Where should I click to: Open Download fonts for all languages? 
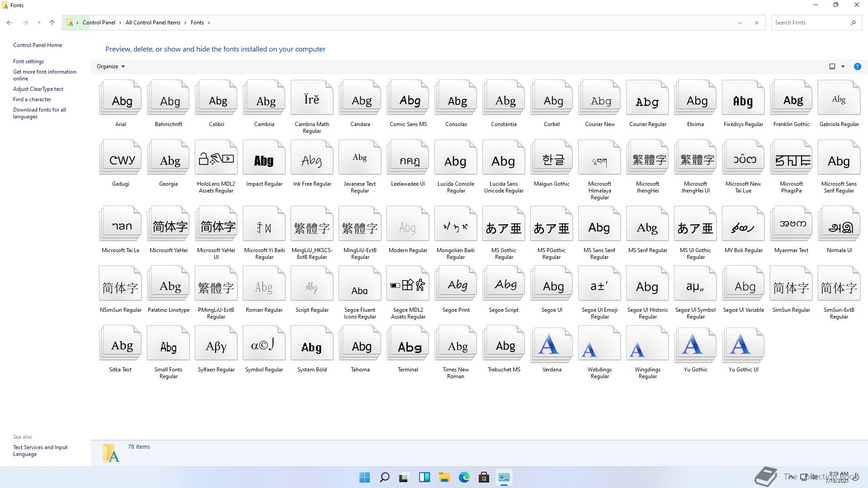[39, 113]
